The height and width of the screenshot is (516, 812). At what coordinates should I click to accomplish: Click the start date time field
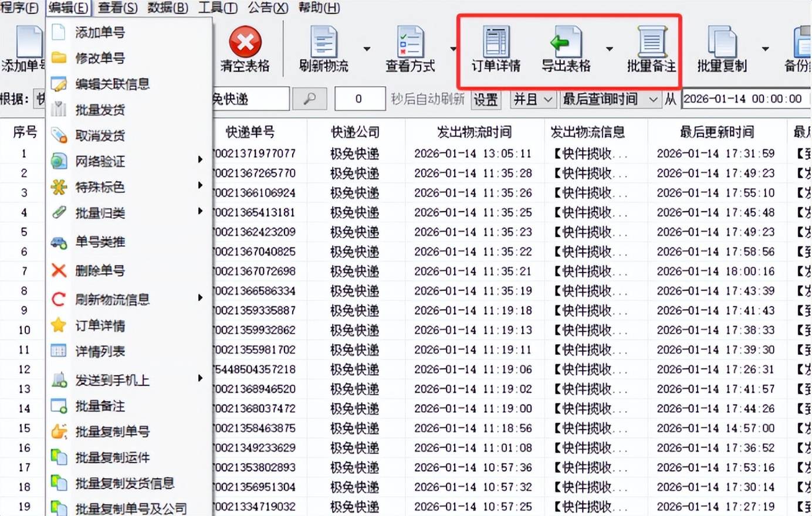(x=743, y=99)
